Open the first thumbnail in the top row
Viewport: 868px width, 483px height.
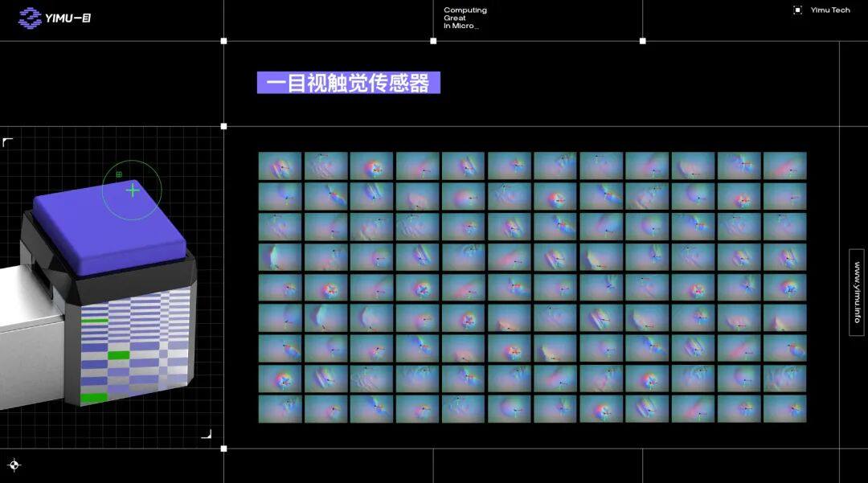pos(280,166)
